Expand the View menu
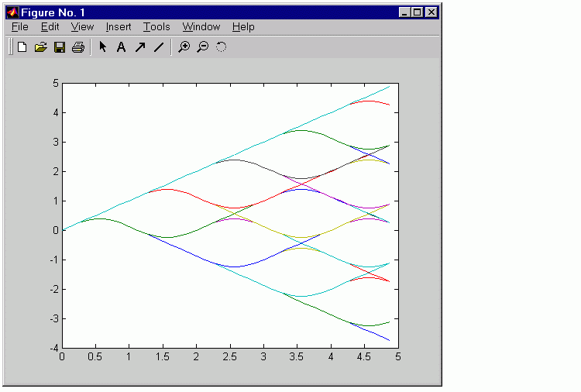581x392 pixels. [82, 27]
